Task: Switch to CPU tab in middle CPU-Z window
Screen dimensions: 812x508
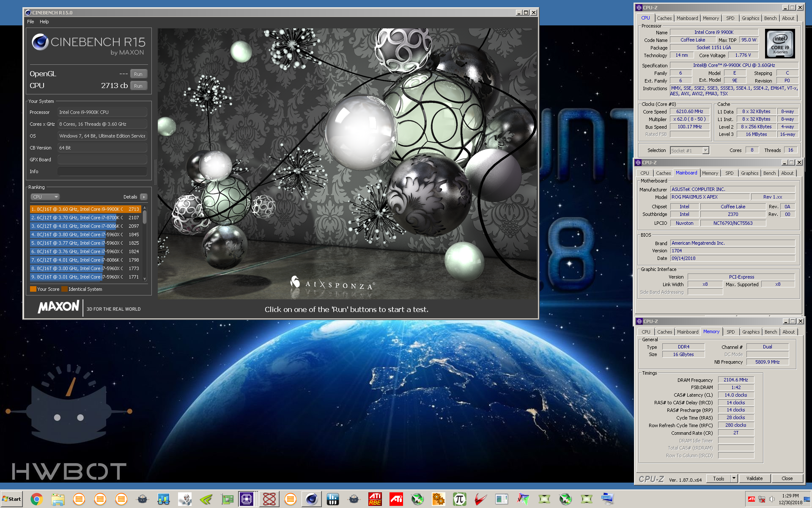Action: point(645,173)
